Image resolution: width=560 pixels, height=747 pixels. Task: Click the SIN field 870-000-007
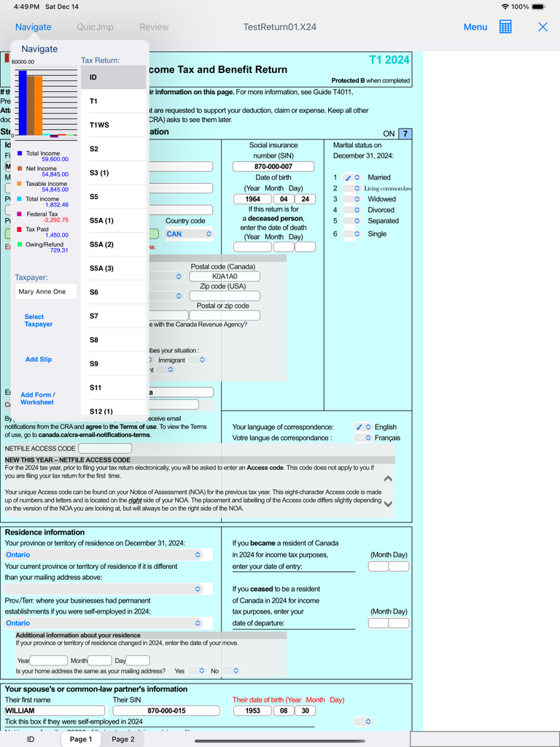[273, 166]
